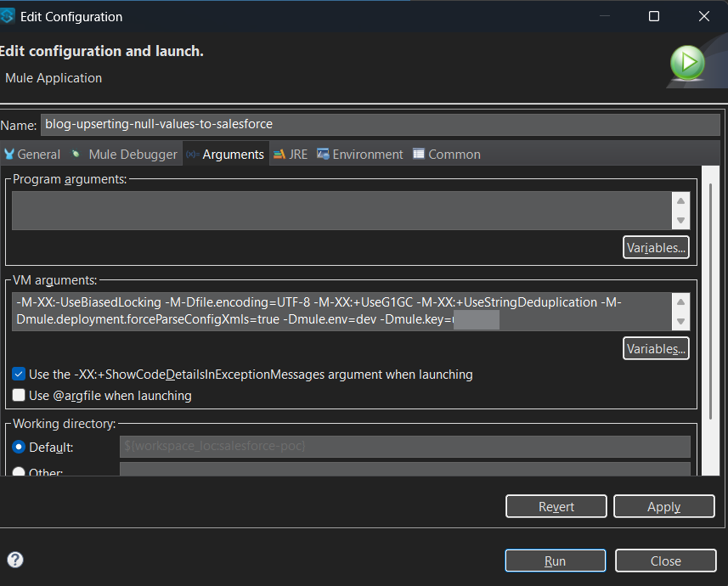
Task: Enable Use @argfile when launching
Action: point(19,395)
